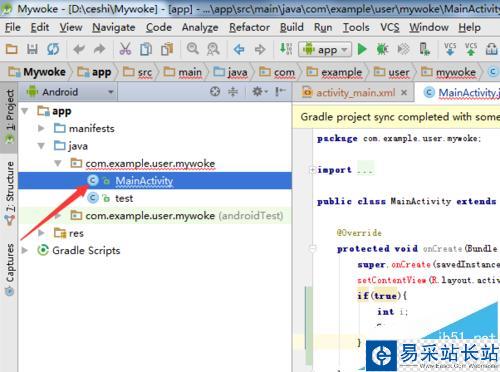Image resolution: width=500 pixels, height=372 pixels.
Task: Save all files with the floppy disk icon
Action: pyautogui.click(x=32, y=49)
